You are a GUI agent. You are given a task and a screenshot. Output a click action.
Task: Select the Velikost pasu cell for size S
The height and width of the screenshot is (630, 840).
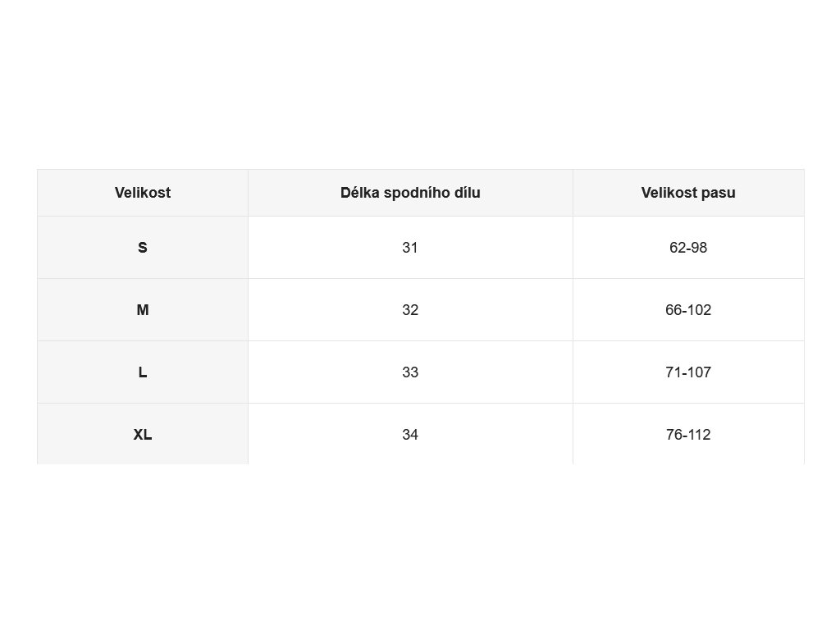(x=688, y=247)
